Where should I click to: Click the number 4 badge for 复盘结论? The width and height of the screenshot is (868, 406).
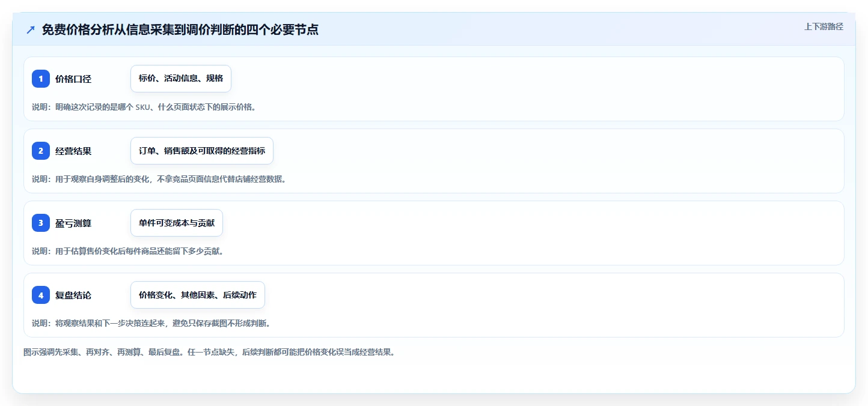click(41, 295)
